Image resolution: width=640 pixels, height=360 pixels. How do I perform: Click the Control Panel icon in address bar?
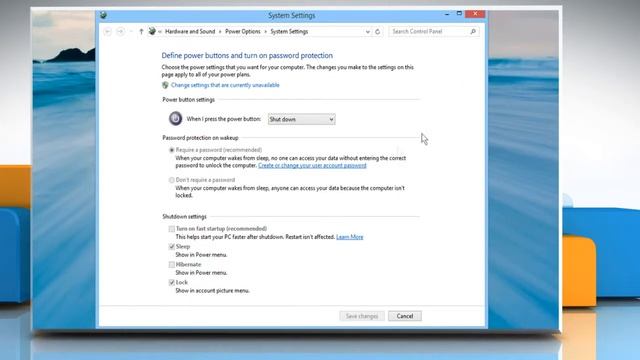click(152, 31)
